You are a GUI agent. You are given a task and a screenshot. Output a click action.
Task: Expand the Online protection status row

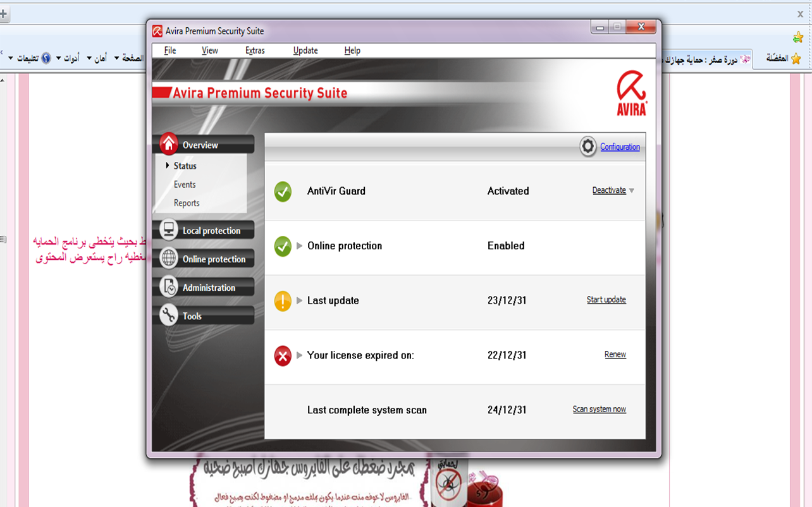[x=300, y=246]
